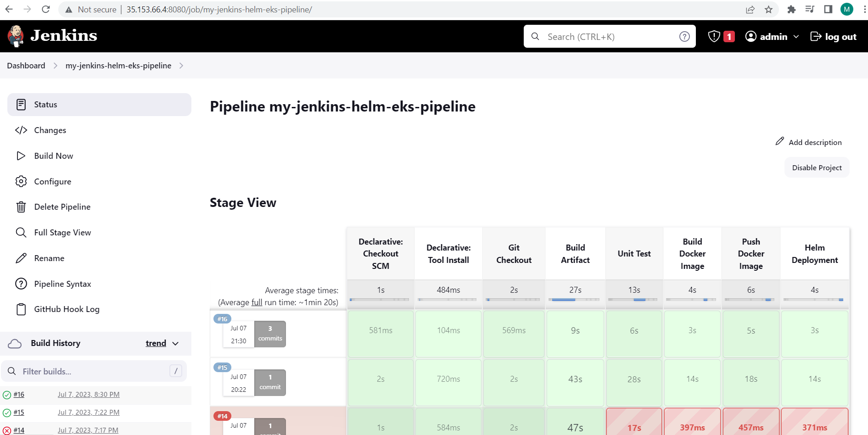Click the red #14 build badge in Stage View
Viewport: 868px width, 435px height.
tap(223, 416)
